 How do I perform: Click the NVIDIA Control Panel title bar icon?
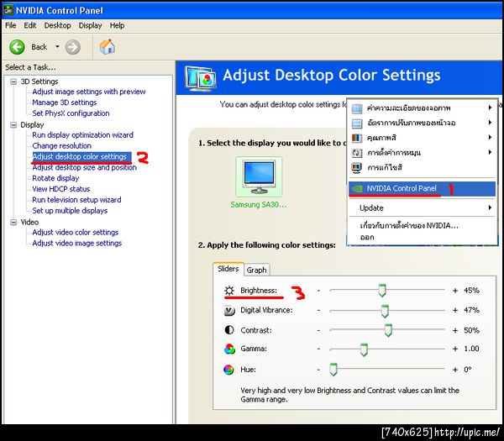[x=8, y=10]
